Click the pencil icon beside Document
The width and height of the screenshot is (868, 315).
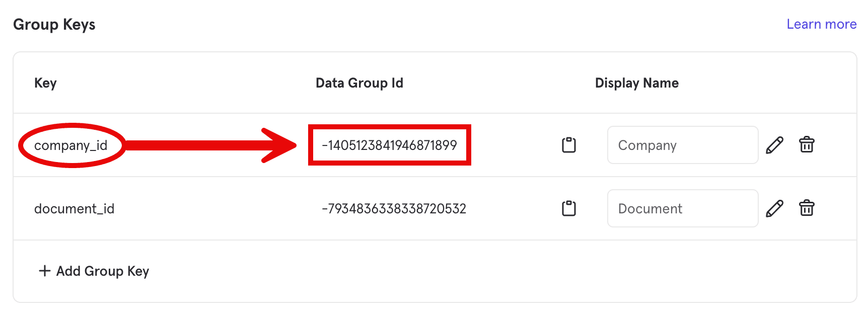(774, 208)
